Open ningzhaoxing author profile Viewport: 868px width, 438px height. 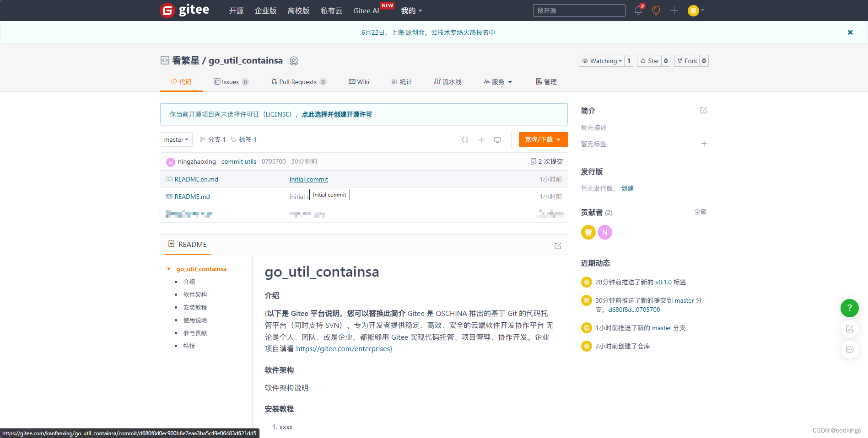point(197,161)
